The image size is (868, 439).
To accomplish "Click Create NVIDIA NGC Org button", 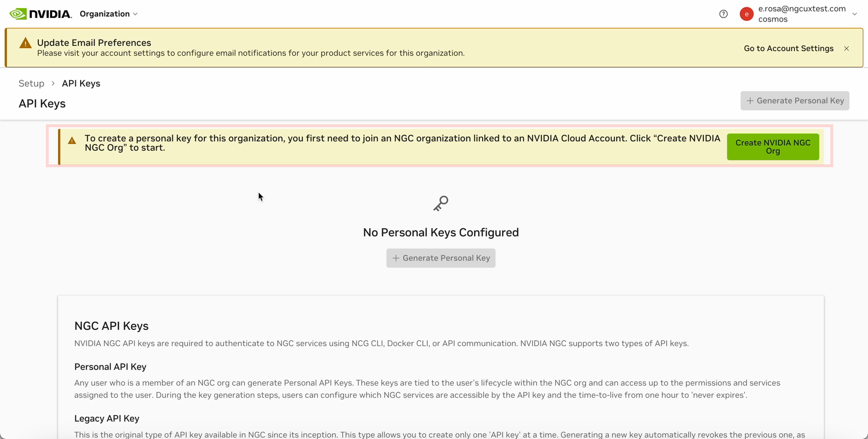I will pyautogui.click(x=773, y=147).
